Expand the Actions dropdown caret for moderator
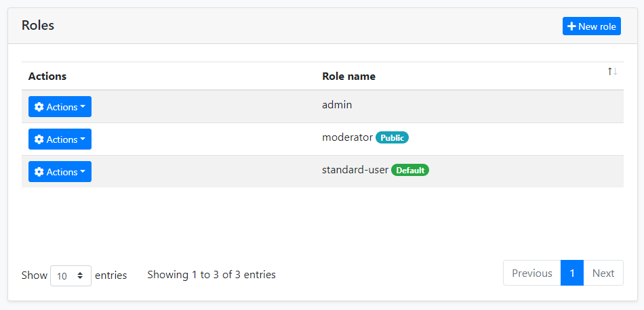The width and height of the screenshot is (644, 310). pos(83,139)
